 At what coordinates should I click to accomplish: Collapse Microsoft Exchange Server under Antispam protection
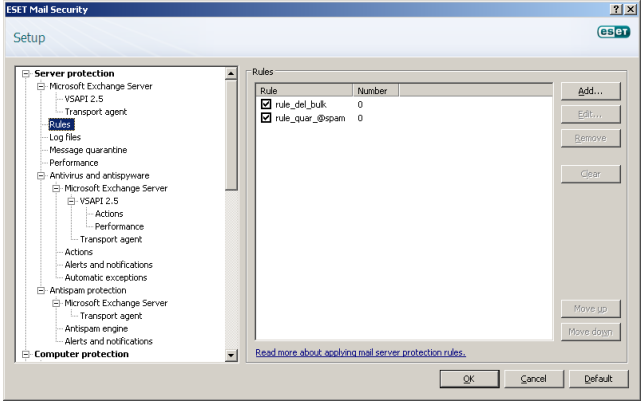pyautogui.click(x=56, y=303)
